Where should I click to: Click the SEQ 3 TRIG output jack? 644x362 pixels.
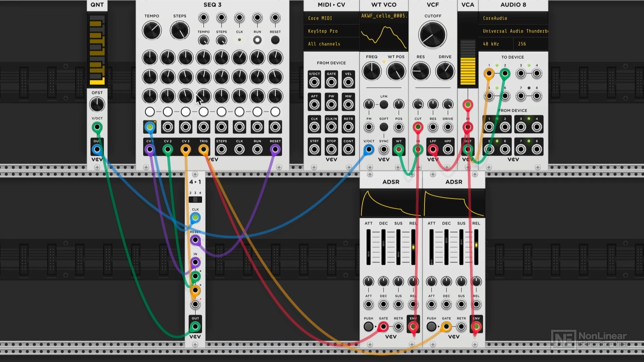point(204,149)
